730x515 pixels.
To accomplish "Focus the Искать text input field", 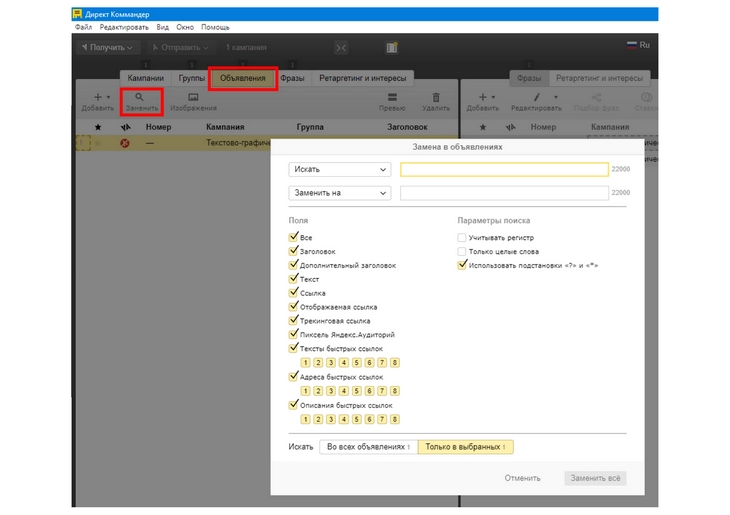I will coord(504,169).
